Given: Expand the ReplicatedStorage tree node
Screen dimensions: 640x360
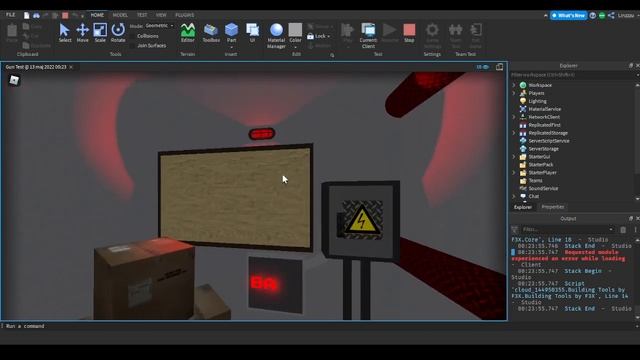Looking at the screenshot, I should pos(514,133).
